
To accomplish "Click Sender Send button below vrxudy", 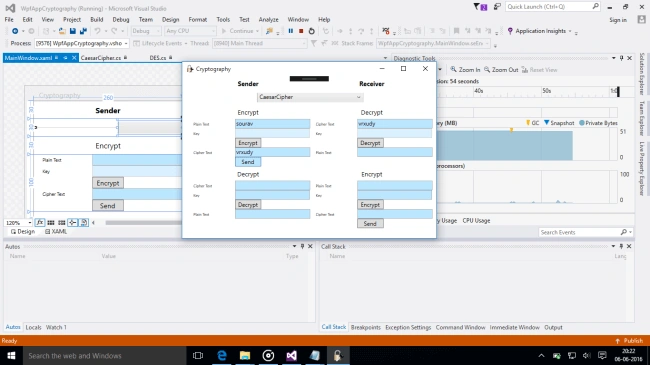I will click(248, 162).
